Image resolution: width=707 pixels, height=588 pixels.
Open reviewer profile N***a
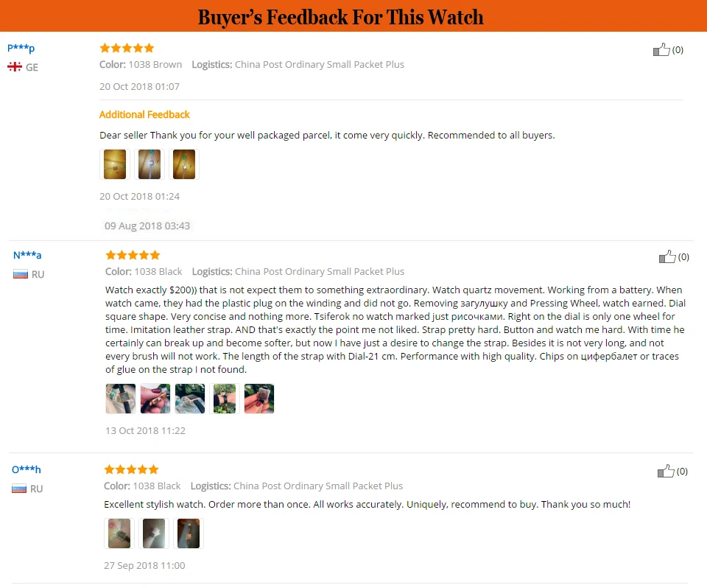point(27,255)
